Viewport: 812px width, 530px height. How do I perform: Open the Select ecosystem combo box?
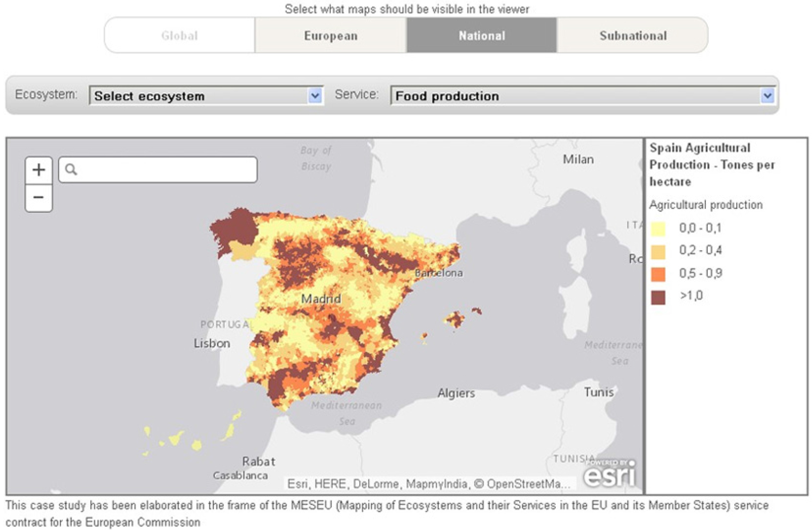(x=200, y=96)
